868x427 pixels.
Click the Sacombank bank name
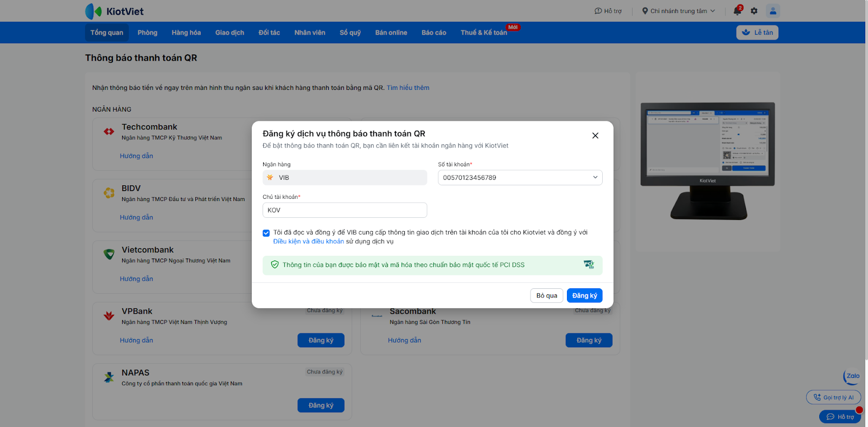[x=413, y=312]
